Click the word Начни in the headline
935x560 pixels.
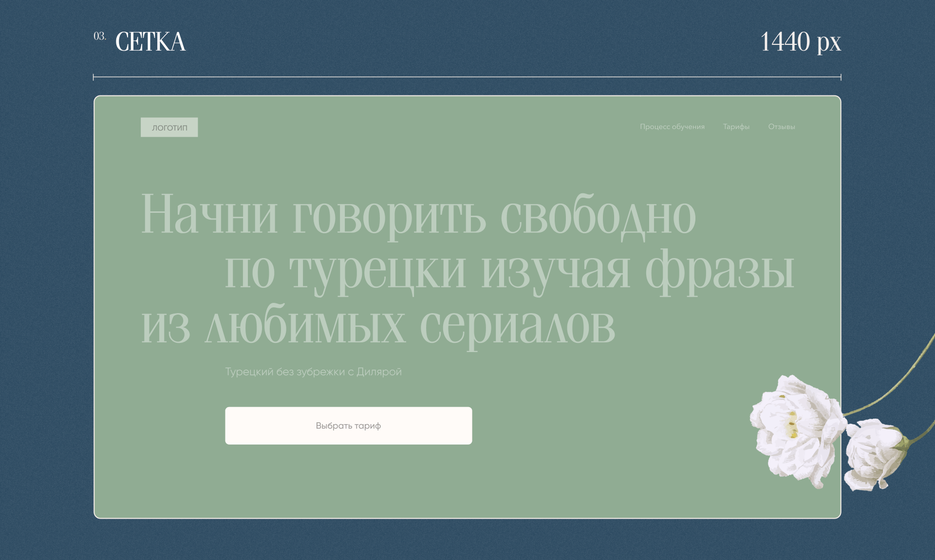point(209,215)
